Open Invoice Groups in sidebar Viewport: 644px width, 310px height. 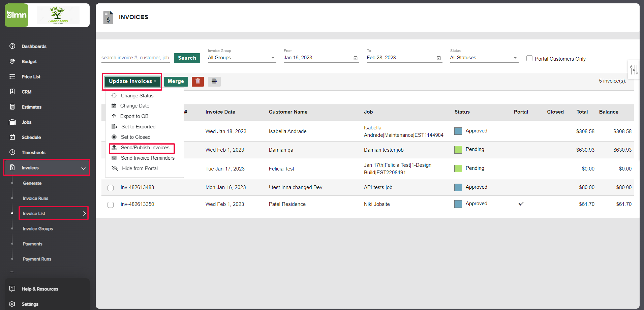coord(38,229)
